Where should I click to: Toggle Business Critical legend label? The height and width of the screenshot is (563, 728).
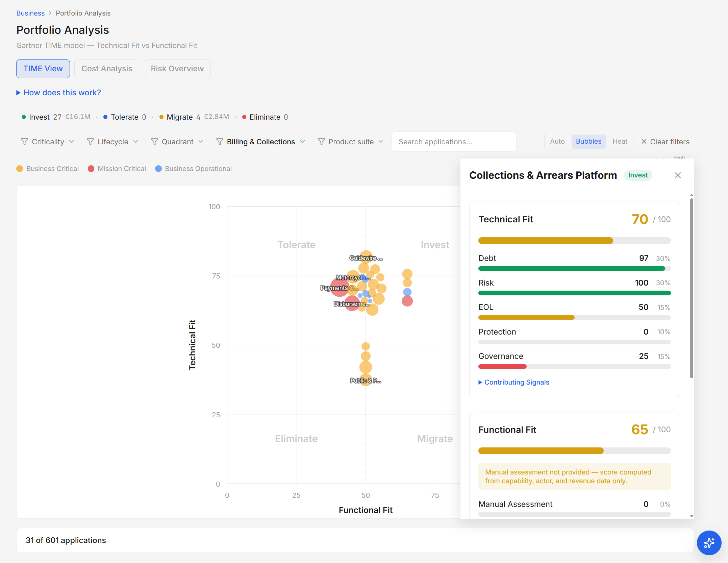pyautogui.click(x=52, y=169)
